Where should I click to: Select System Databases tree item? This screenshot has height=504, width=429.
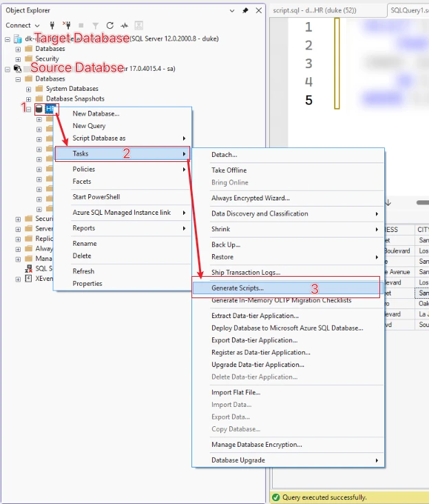[x=72, y=89]
